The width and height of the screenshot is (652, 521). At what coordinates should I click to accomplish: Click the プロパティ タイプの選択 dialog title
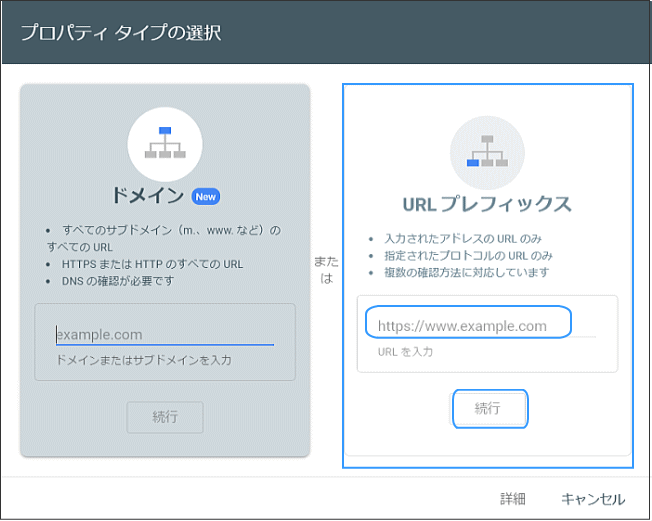tap(121, 32)
